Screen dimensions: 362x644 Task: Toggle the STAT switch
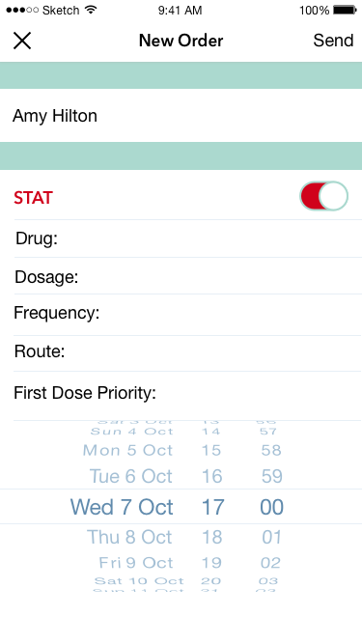tap(323, 196)
